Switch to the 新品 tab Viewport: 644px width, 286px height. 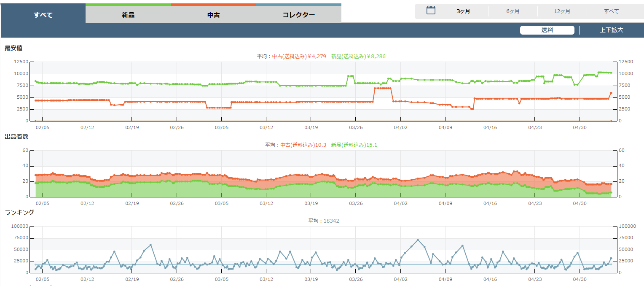click(128, 15)
